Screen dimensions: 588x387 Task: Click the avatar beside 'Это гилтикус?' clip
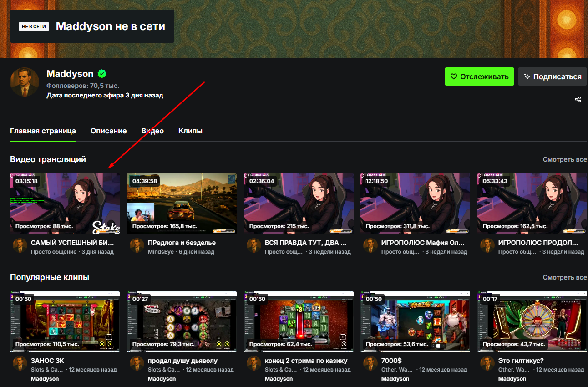tap(487, 364)
